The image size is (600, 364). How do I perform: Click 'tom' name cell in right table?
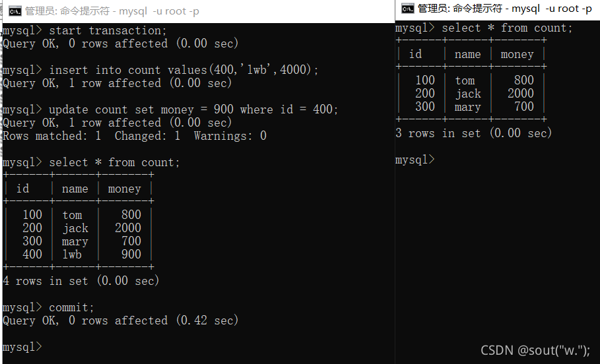[465, 80]
